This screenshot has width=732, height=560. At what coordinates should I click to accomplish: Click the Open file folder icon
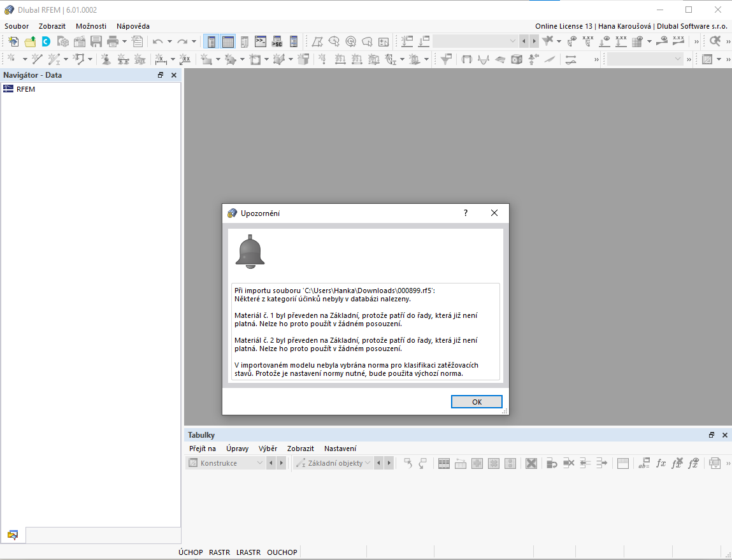point(31,41)
